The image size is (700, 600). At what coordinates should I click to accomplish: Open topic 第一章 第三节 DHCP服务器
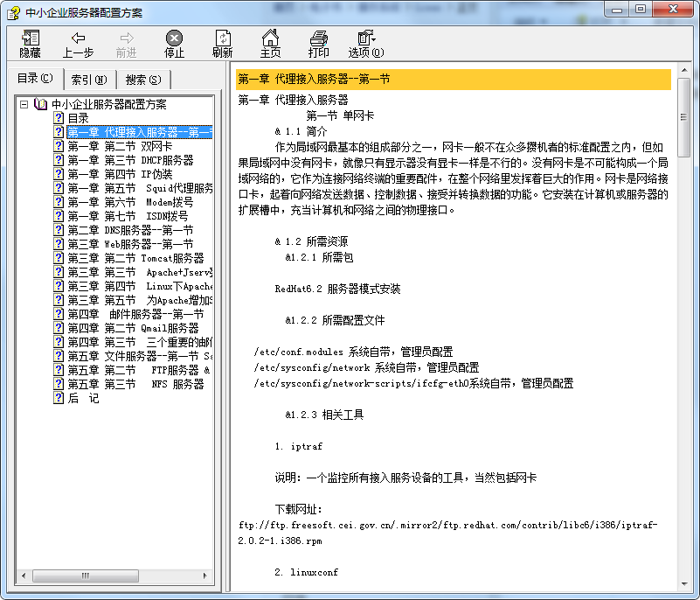130,160
